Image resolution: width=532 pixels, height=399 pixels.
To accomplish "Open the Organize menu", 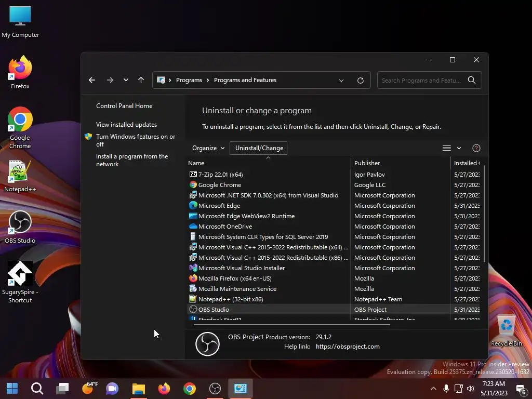I will 208,148.
